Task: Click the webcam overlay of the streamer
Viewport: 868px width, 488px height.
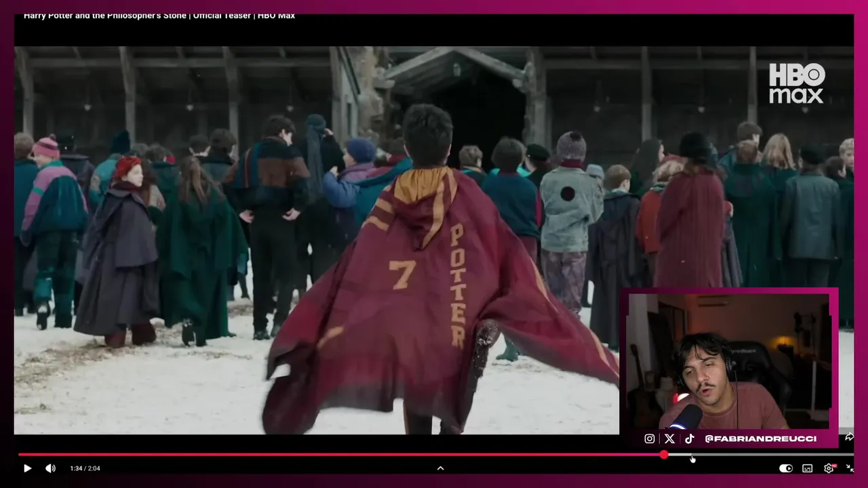Action: [x=729, y=361]
